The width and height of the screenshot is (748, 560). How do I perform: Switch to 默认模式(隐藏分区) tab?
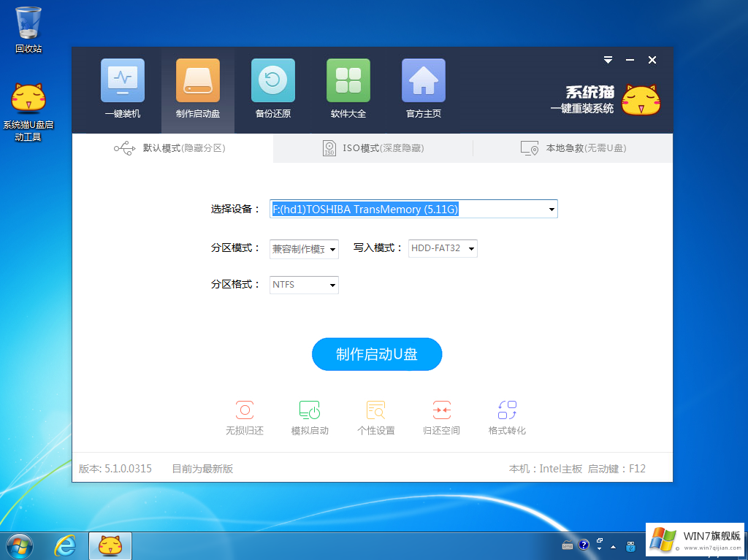[x=172, y=148]
